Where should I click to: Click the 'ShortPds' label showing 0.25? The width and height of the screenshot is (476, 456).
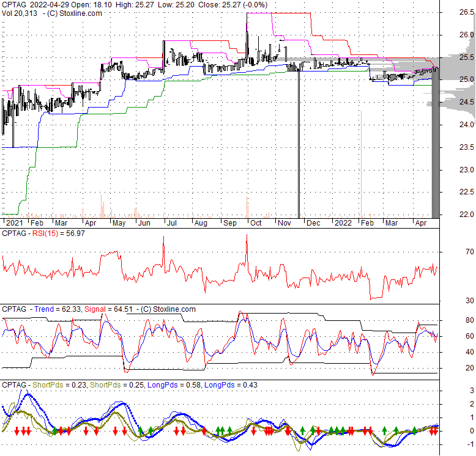[x=105, y=385]
